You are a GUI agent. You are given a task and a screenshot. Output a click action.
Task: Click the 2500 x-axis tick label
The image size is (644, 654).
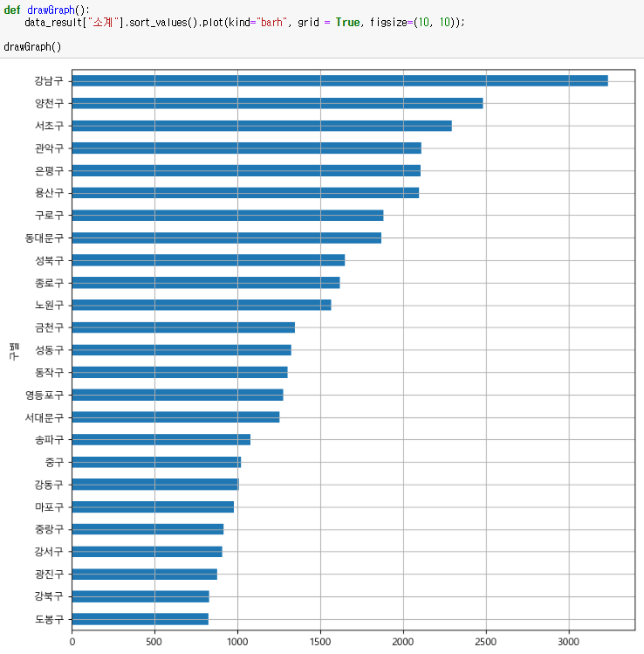click(485, 642)
